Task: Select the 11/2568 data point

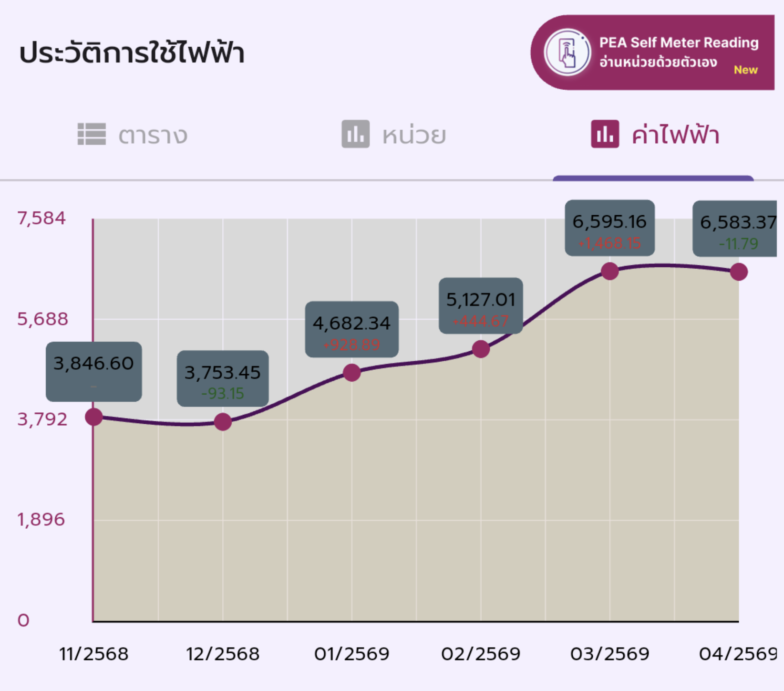Action: click(94, 417)
